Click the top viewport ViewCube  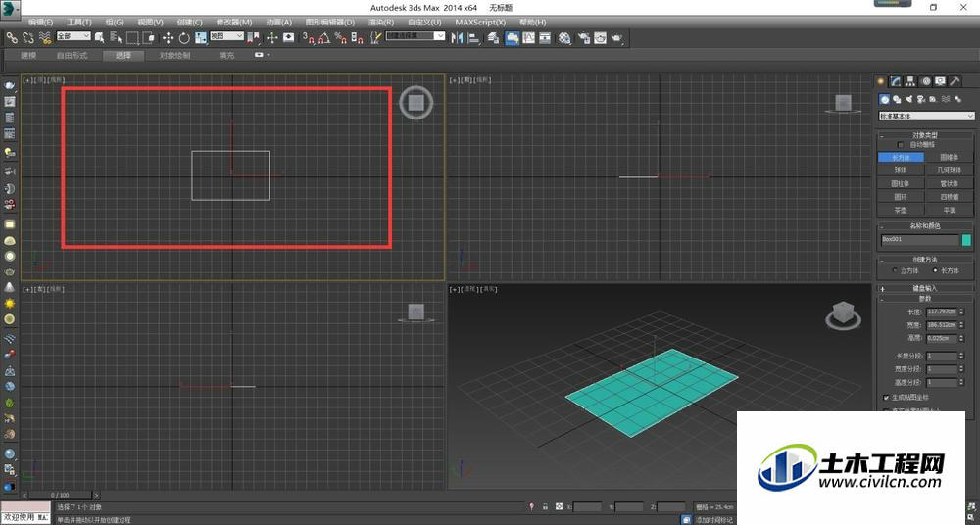pos(416,103)
